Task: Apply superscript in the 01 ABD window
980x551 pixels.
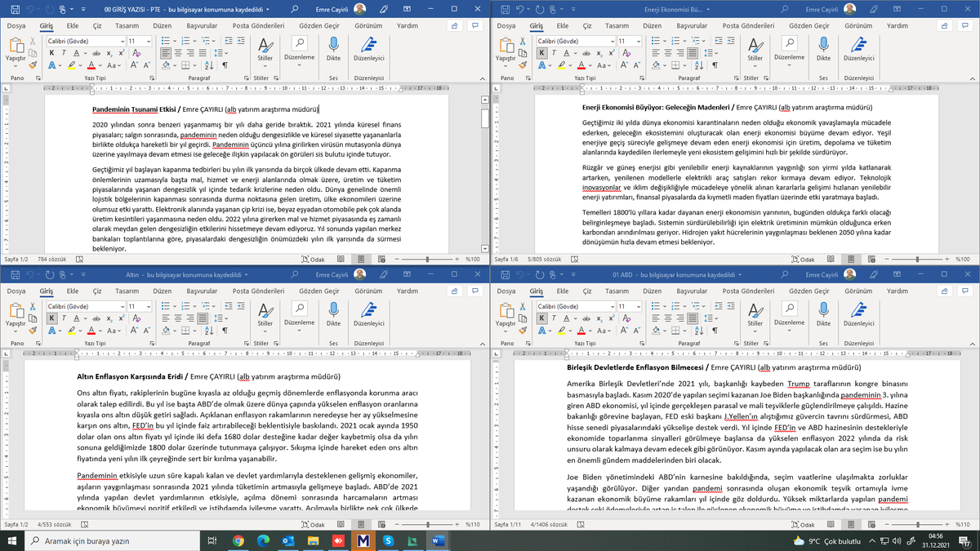Action: [x=612, y=318]
